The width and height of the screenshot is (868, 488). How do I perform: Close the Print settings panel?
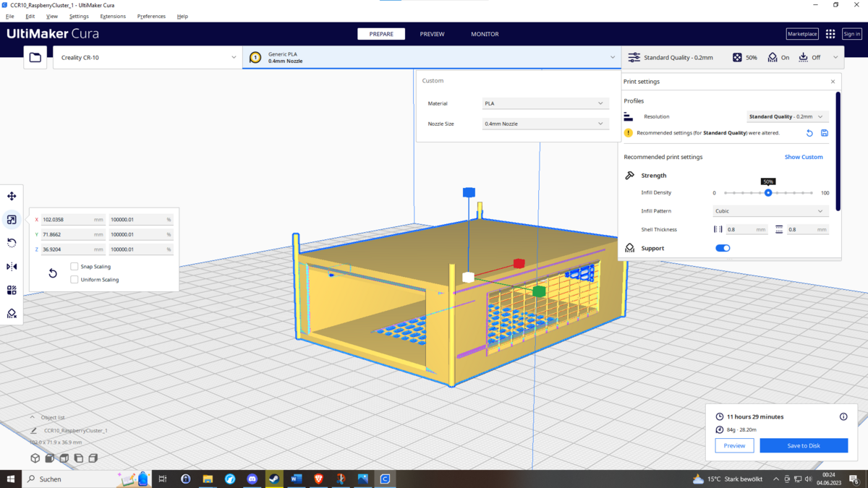[833, 82]
